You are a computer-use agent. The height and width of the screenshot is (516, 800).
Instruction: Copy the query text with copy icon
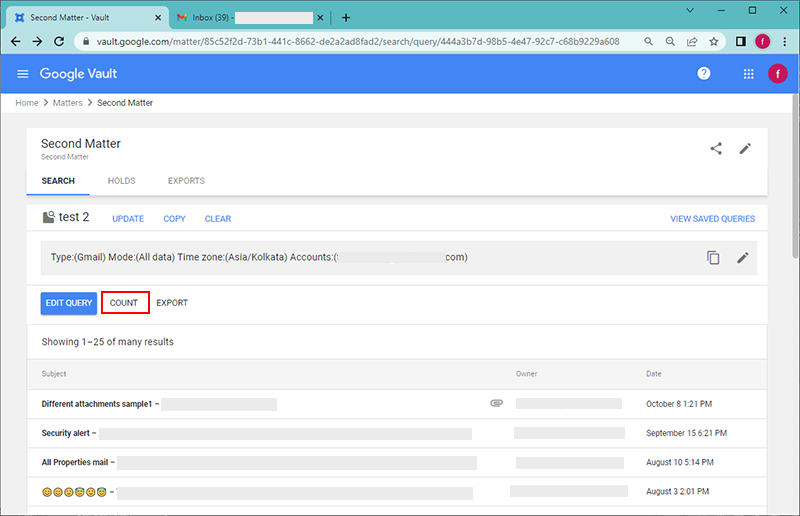tap(713, 258)
